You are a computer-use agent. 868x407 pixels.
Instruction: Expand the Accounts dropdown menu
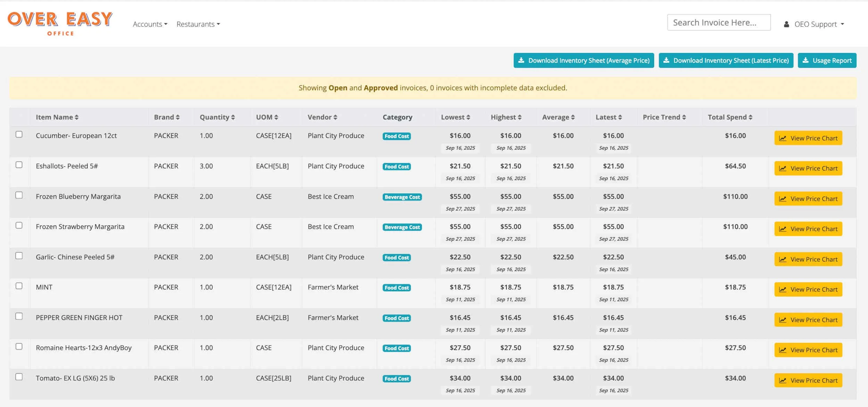point(150,24)
